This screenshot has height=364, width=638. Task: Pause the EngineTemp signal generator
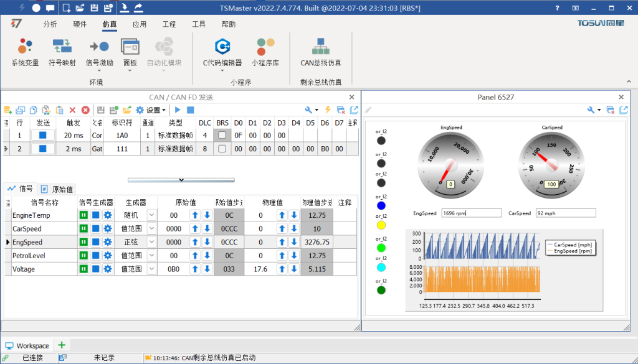coord(83,215)
